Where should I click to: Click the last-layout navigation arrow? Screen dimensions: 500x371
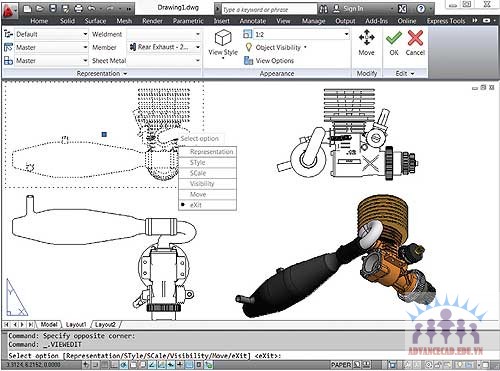coord(30,324)
